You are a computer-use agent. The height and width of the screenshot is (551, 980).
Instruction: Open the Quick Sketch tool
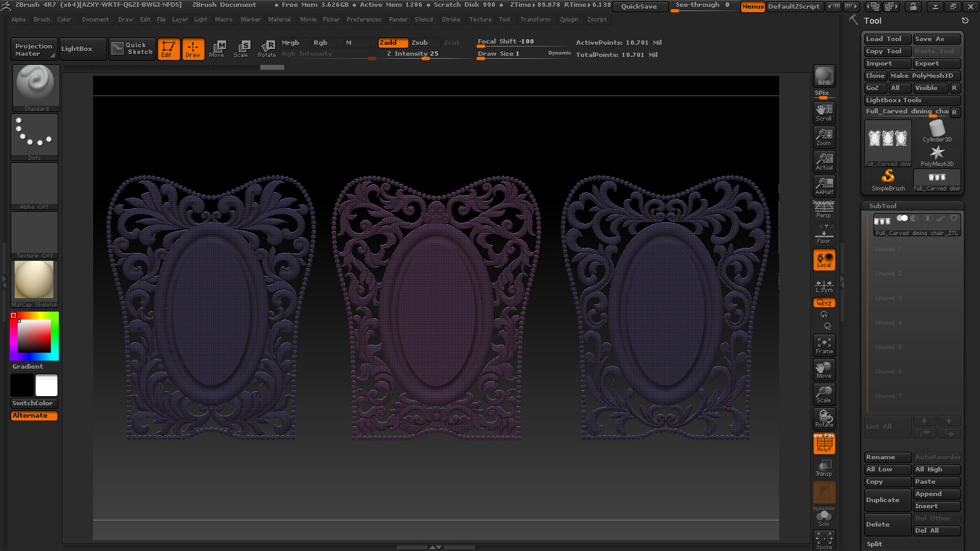point(133,48)
